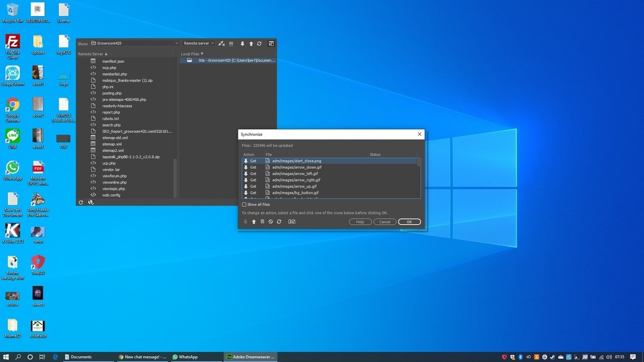The image size is (644, 362).
Task: Click the Ignore selected files icon
Action: pyautogui.click(x=270, y=221)
